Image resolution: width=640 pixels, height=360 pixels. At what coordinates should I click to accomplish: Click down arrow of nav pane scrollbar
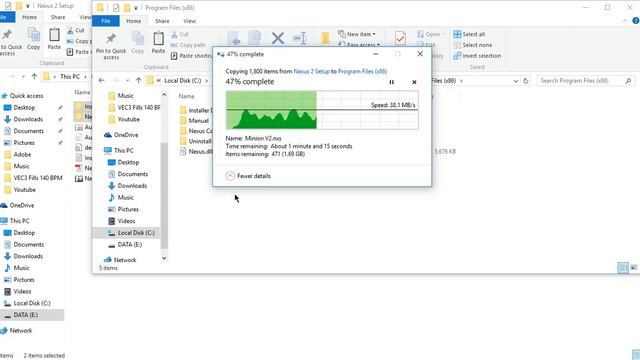tap(164, 258)
